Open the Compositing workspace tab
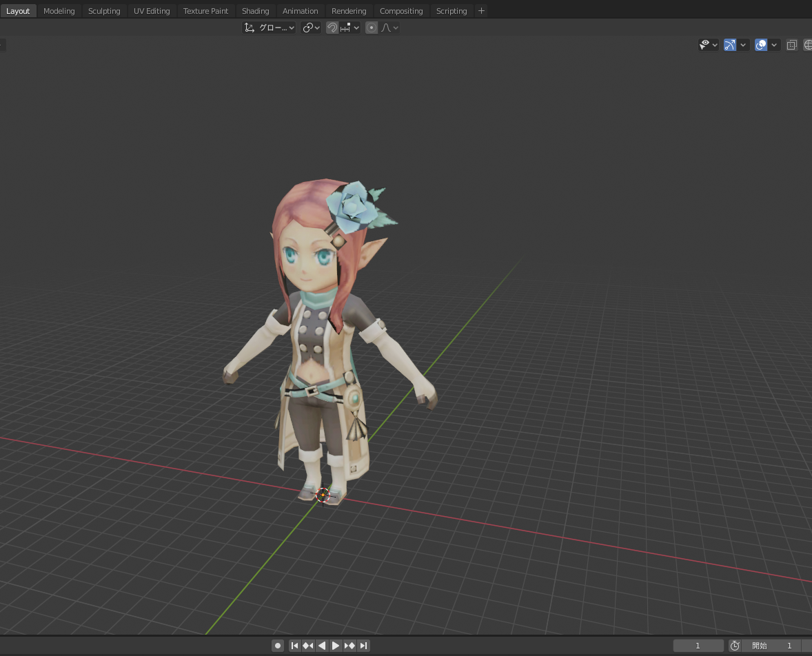Image resolution: width=812 pixels, height=656 pixels. [x=400, y=11]
